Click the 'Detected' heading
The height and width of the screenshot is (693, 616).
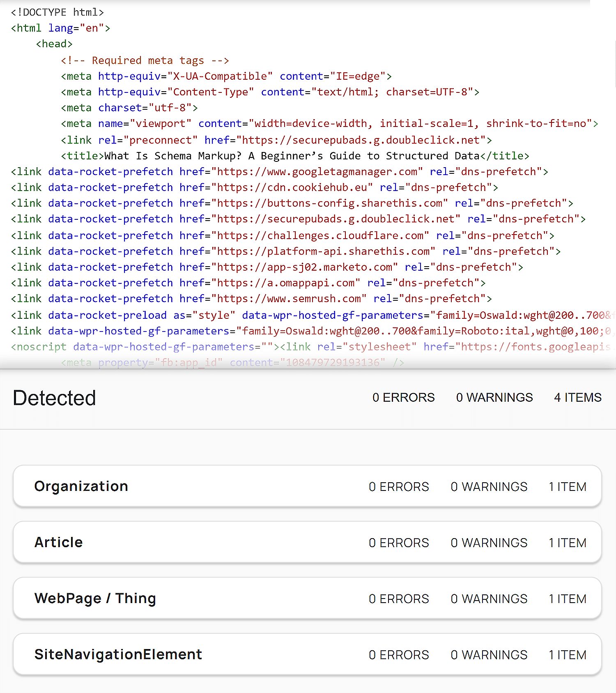click(54, 398)
